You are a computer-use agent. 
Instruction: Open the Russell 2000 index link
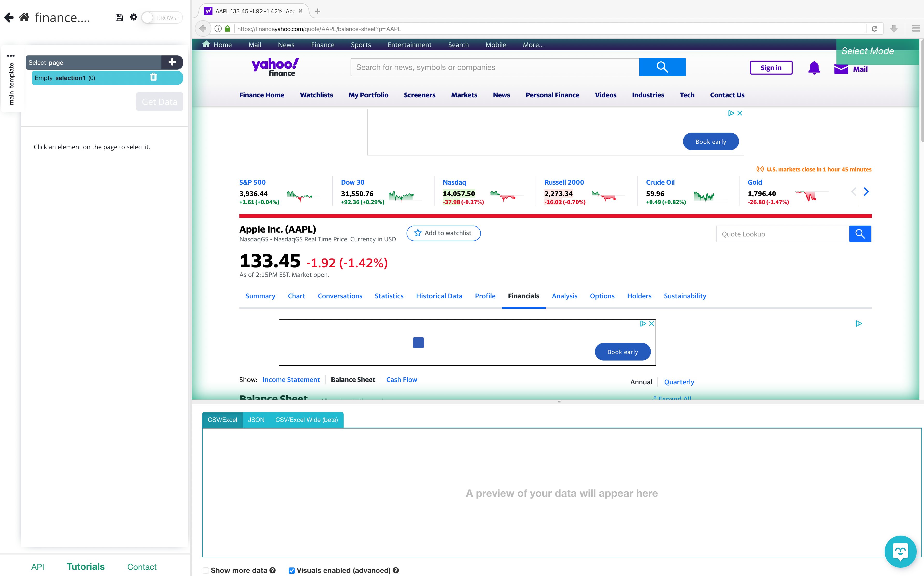(564, 182)
